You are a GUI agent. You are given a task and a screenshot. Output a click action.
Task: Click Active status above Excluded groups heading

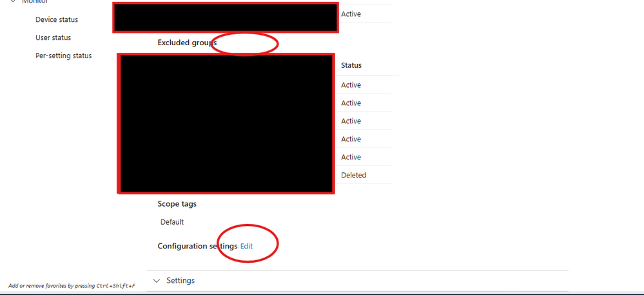351,14
